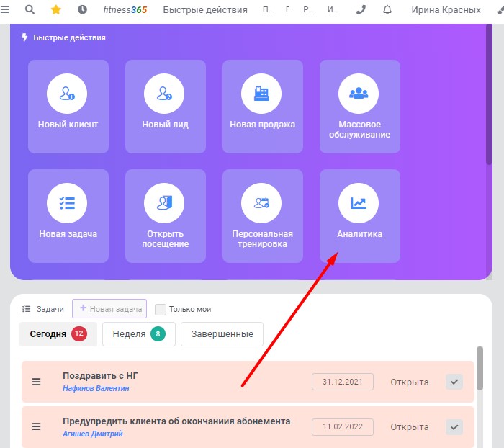Open the notifications bell
Viewport: 504px width, 448px height.
(x=387, y=9)
